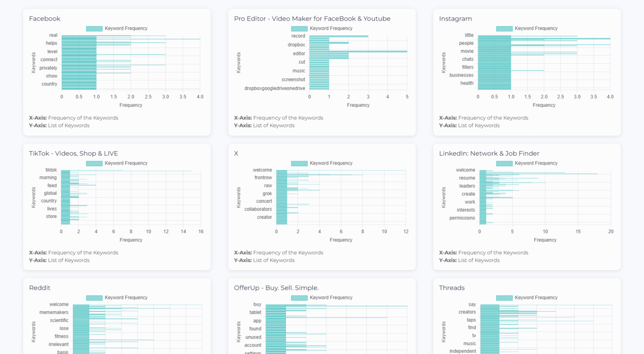Toggle the Keyword Frequency legend in the Reddit chart
Viewport: 644px width, 354px height.
coord(117,298)
